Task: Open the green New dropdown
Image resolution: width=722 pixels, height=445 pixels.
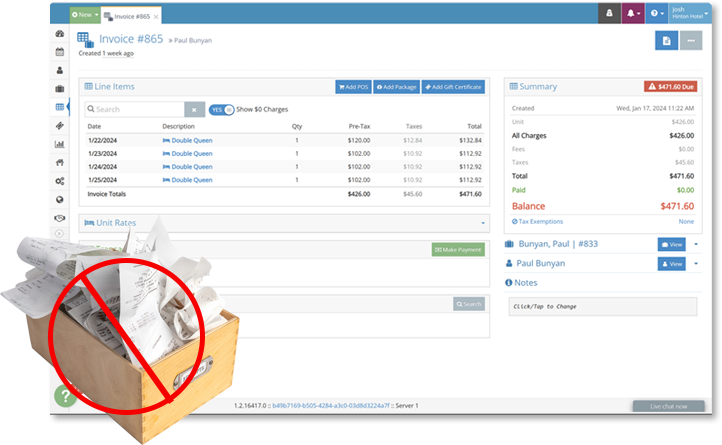Action: (x=85, y=15)
